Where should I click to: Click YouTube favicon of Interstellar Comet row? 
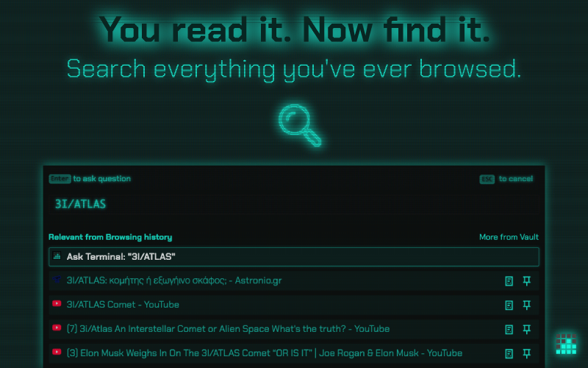[57, 328]
